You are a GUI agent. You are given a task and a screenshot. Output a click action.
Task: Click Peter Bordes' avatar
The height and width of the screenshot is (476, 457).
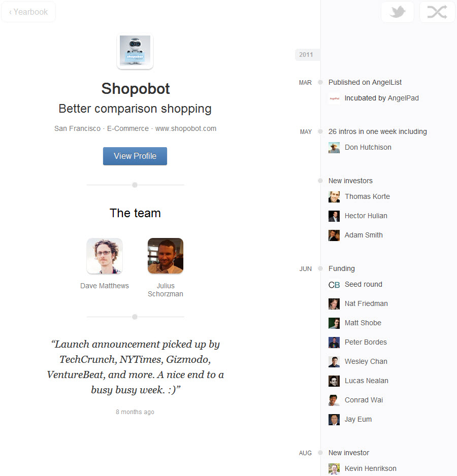point(334,343)
